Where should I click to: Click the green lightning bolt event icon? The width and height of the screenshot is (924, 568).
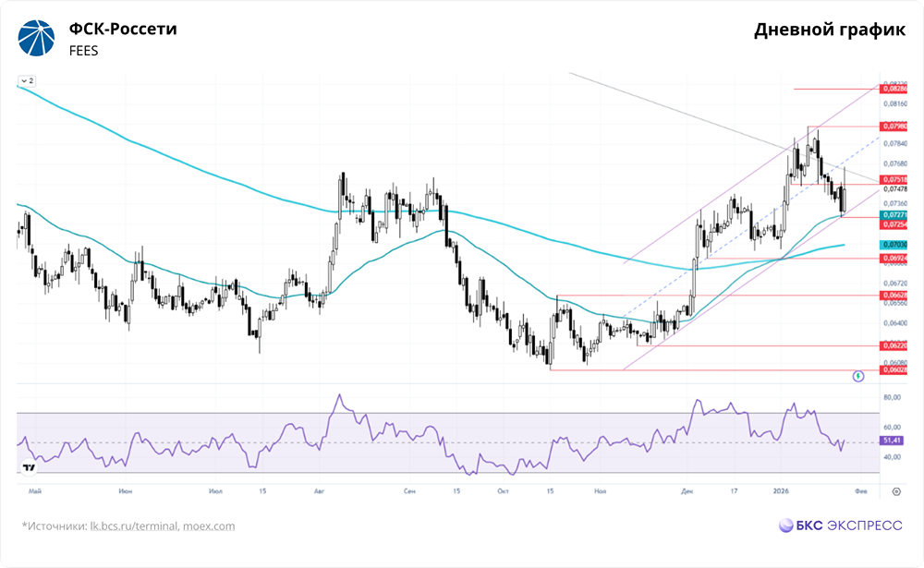[858, 376]
